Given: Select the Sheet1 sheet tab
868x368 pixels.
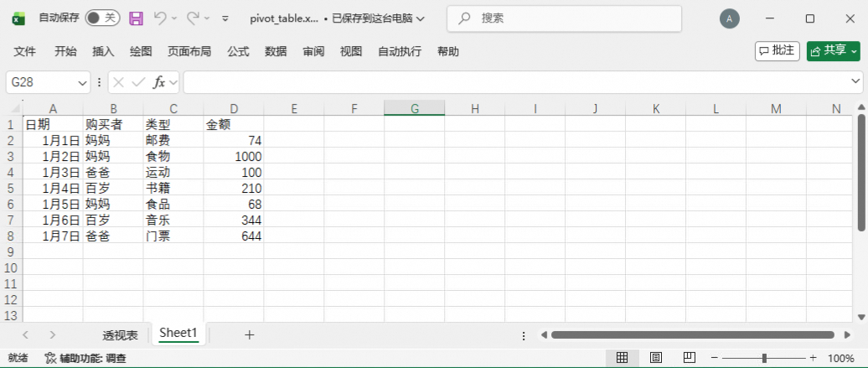Looking at the screenshot, I should pyautogui.click(x=178, y=334).
